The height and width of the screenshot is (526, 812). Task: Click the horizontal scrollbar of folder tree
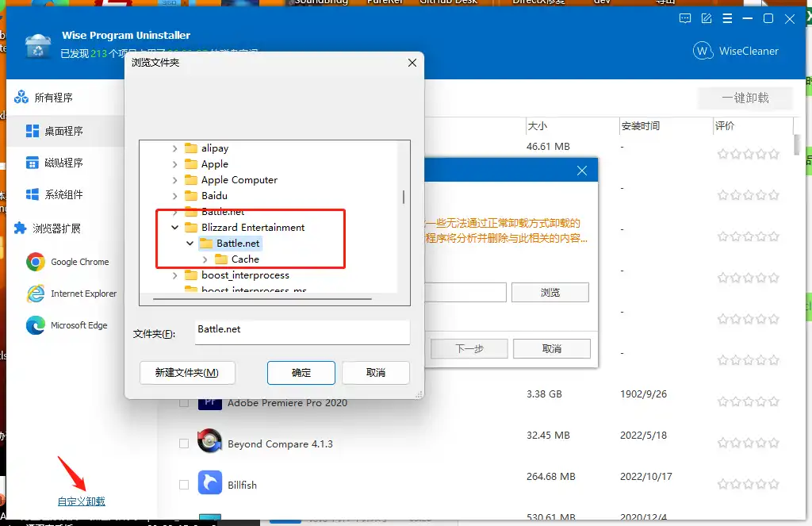click(262, 299)
